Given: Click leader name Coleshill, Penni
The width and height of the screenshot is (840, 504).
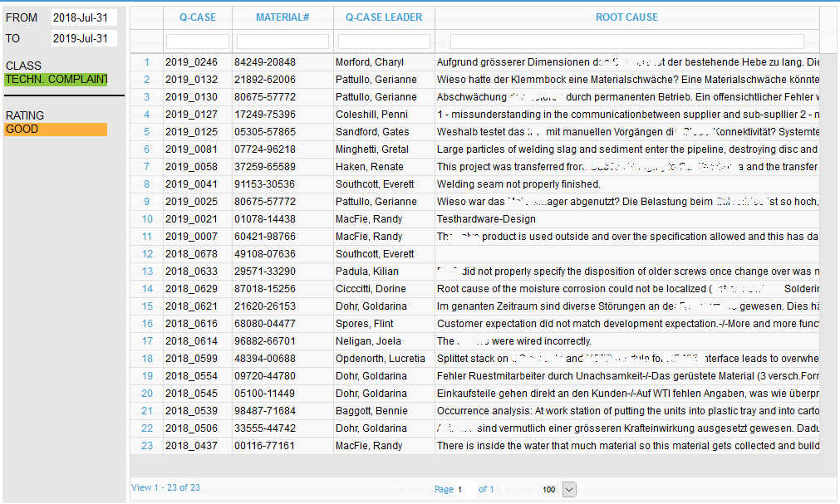Looking at the screenshot, I should (x=371, y=114).
